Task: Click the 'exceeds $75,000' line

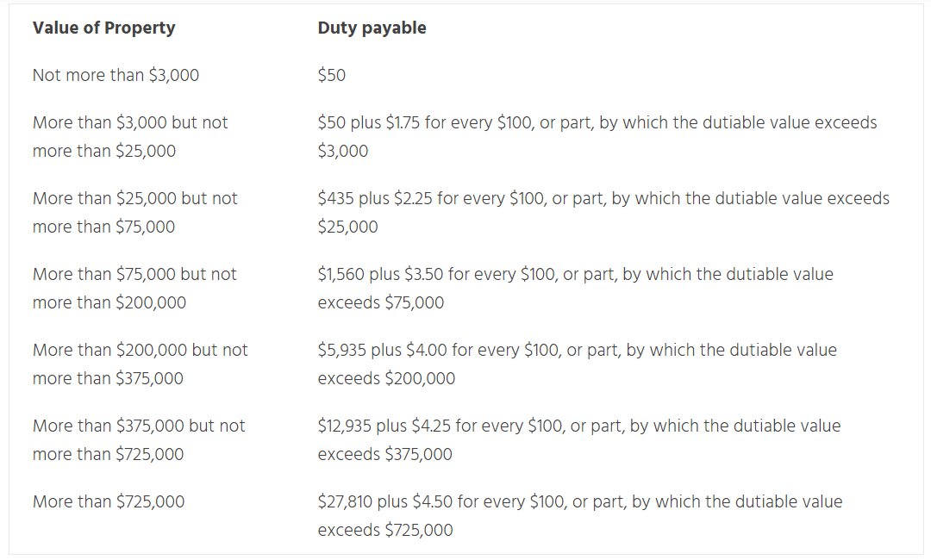Action: 381,302
